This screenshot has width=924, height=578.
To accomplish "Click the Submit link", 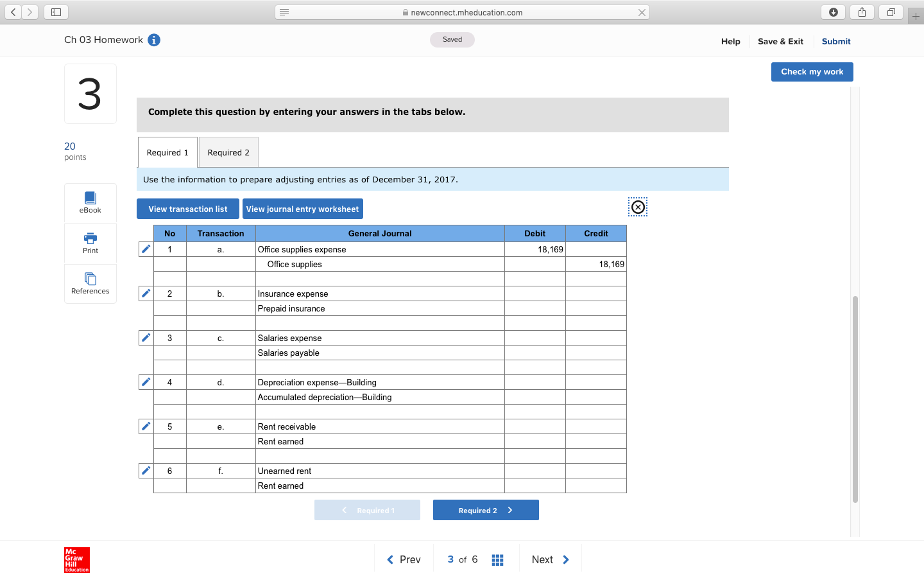I will click(x=835, y=41).
